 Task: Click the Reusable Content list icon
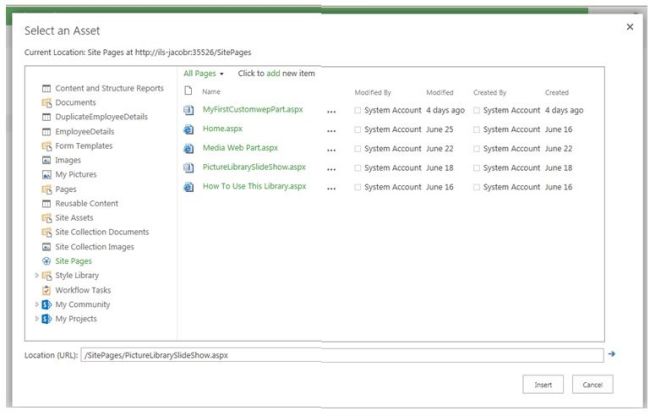pos(46,203)
